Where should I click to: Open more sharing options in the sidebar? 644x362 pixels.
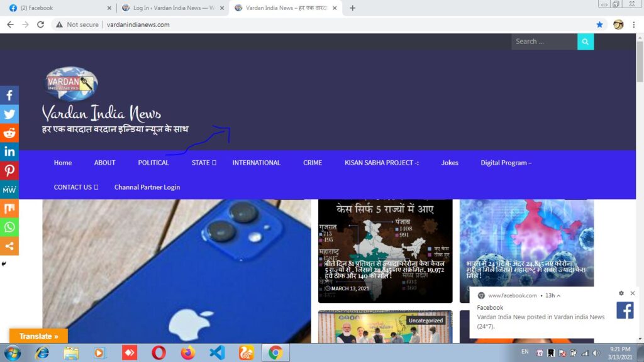(x=9, y=246)
